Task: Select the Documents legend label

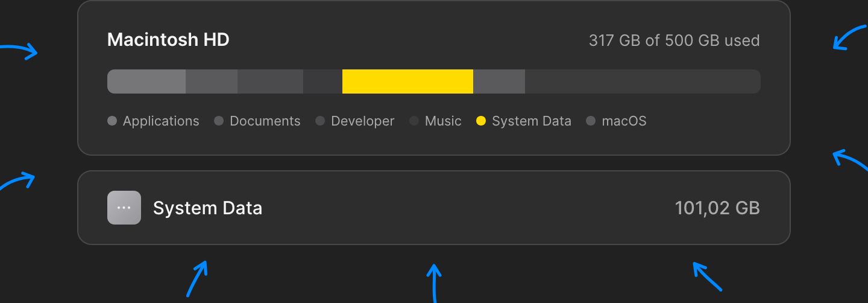Action: (x=265, y=121)
